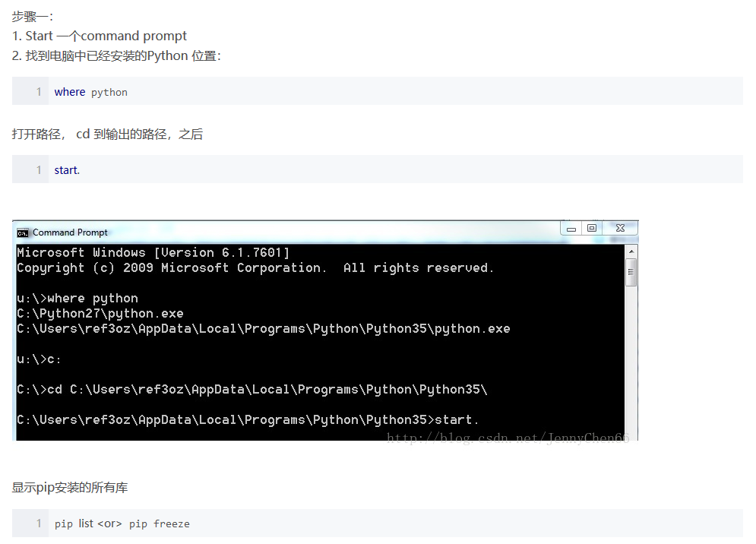Click the heading '步骤一:'
Image resolution: width=756 pixels, height=544 pixels.
(x=33, y=17)
